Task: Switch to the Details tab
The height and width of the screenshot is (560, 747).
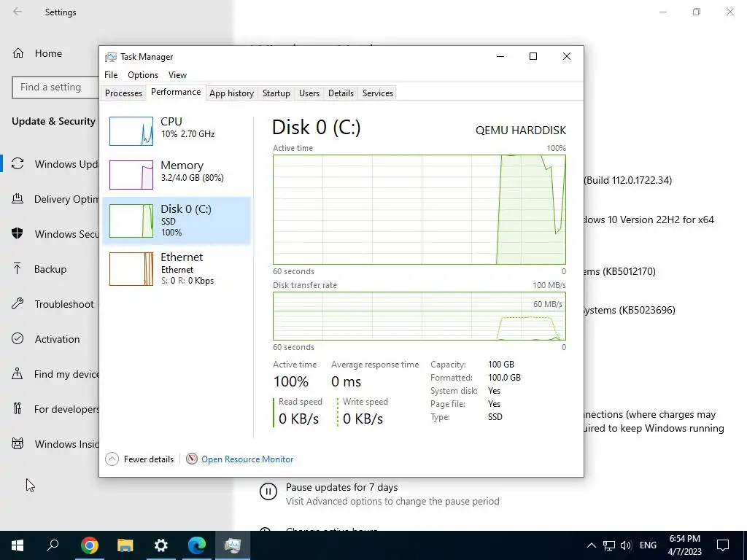Action: click(x=341, y=93)
